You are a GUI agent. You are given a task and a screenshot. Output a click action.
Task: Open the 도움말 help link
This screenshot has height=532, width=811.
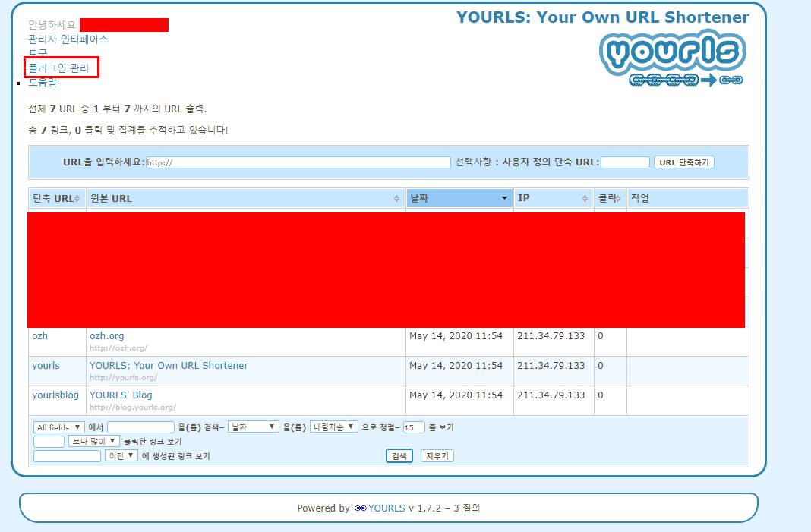pyautogui.click(x=43, y=82)
